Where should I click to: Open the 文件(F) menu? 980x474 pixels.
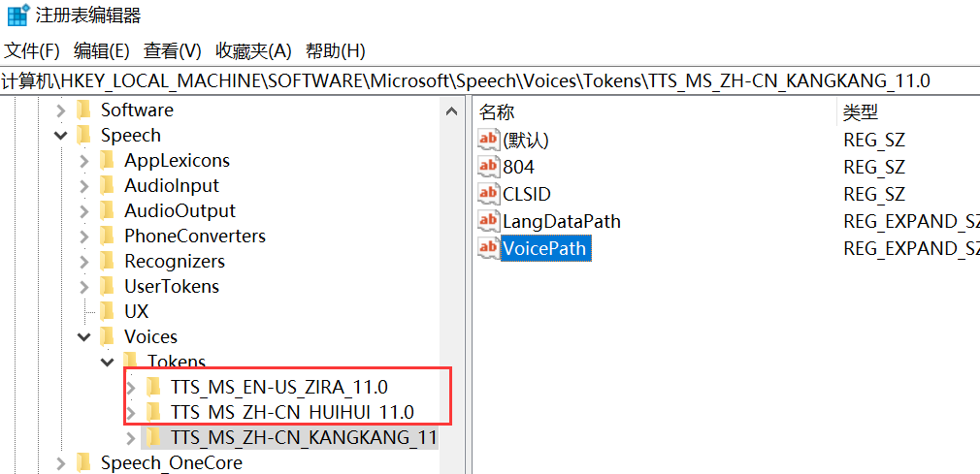31,51
